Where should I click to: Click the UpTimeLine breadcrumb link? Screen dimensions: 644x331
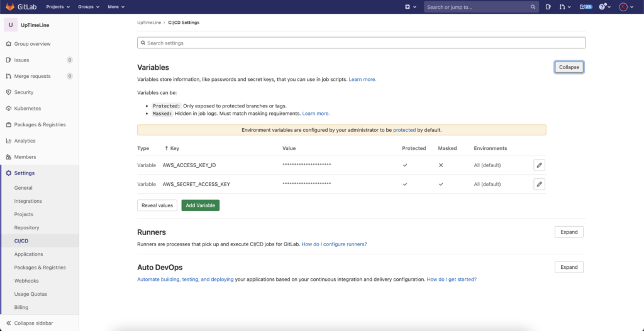tap(149, 23)
